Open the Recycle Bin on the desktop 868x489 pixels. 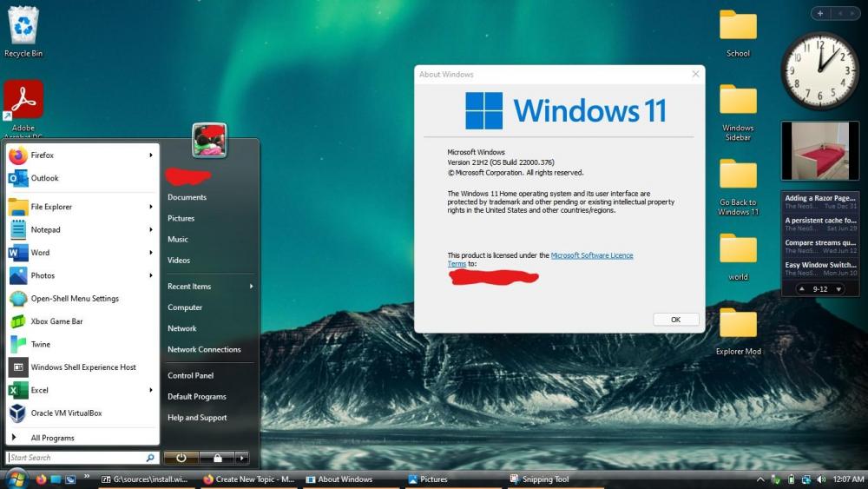coord(23,30)
